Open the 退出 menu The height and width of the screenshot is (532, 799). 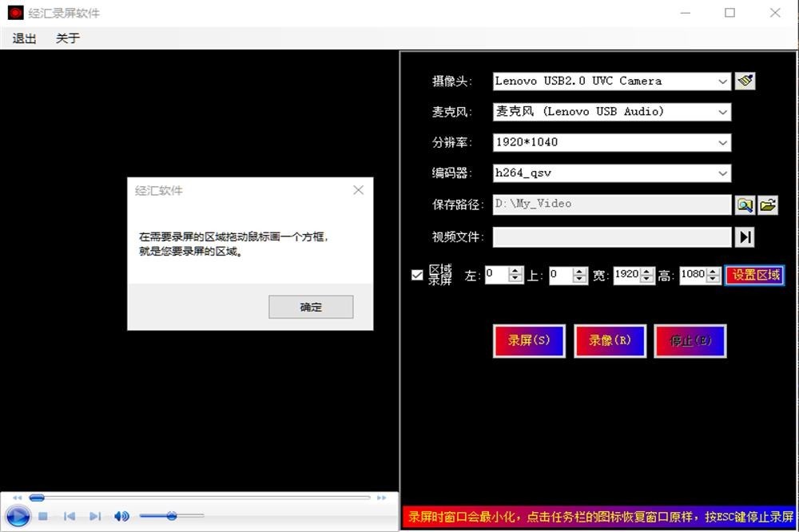click(24, 38)
